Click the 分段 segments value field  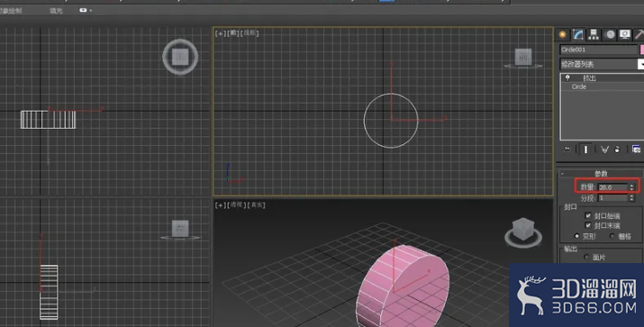click(612, 198)
